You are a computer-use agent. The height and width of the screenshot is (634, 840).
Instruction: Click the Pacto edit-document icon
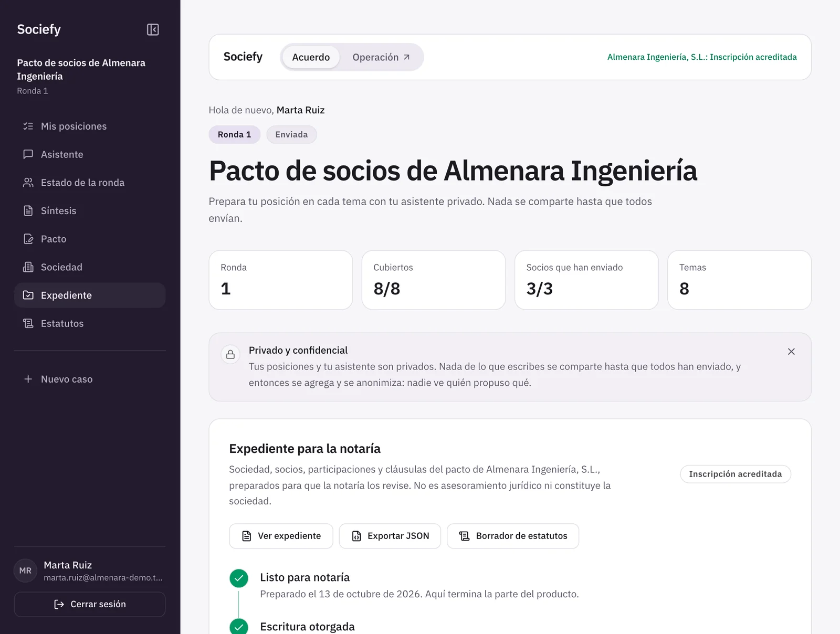[x=28, y=239]
